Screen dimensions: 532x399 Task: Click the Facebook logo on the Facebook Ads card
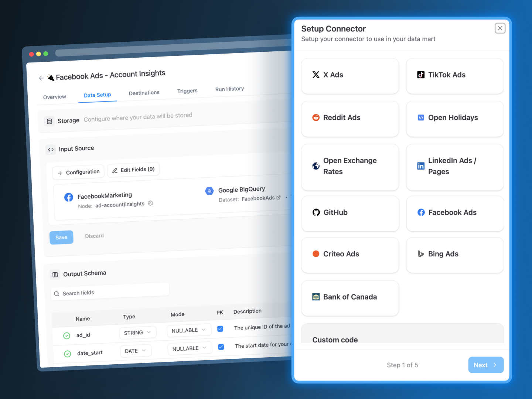pyautogui.click(x=421, y=212)
